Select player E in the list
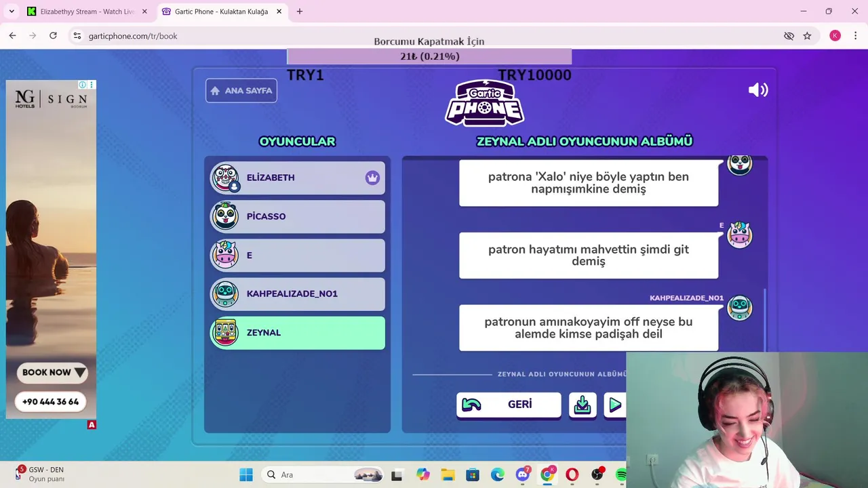Screen dimensions: 868x488 coord(297,255)
